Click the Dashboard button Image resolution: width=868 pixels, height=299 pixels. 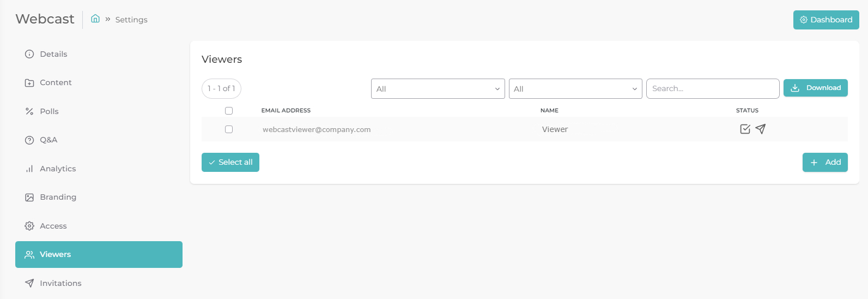[826, 20]
